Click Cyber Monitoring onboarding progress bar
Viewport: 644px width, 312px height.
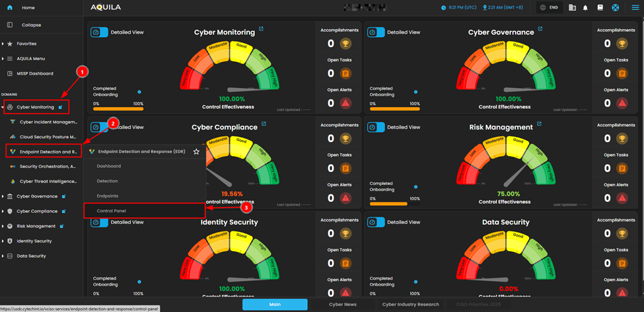pos(118,109)
